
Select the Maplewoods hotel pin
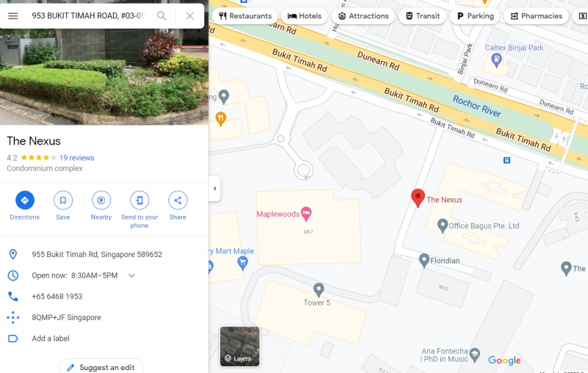(306, 214)
